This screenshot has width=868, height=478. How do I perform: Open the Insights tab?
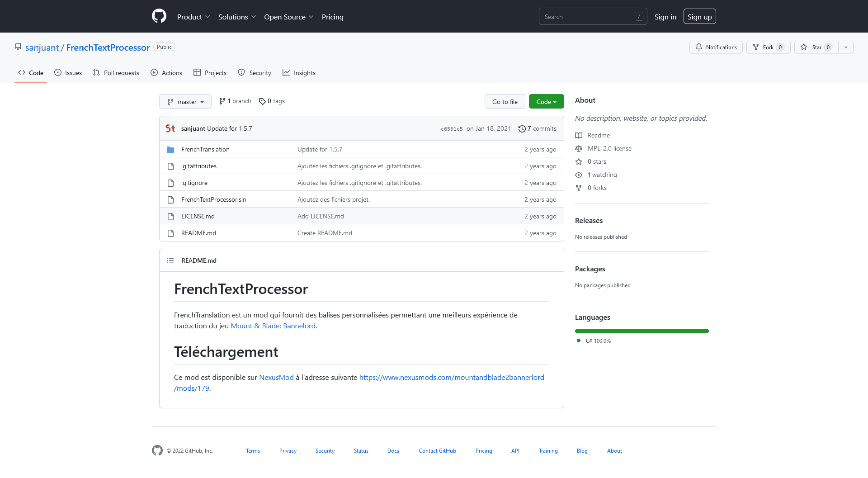tap(299, 73)
